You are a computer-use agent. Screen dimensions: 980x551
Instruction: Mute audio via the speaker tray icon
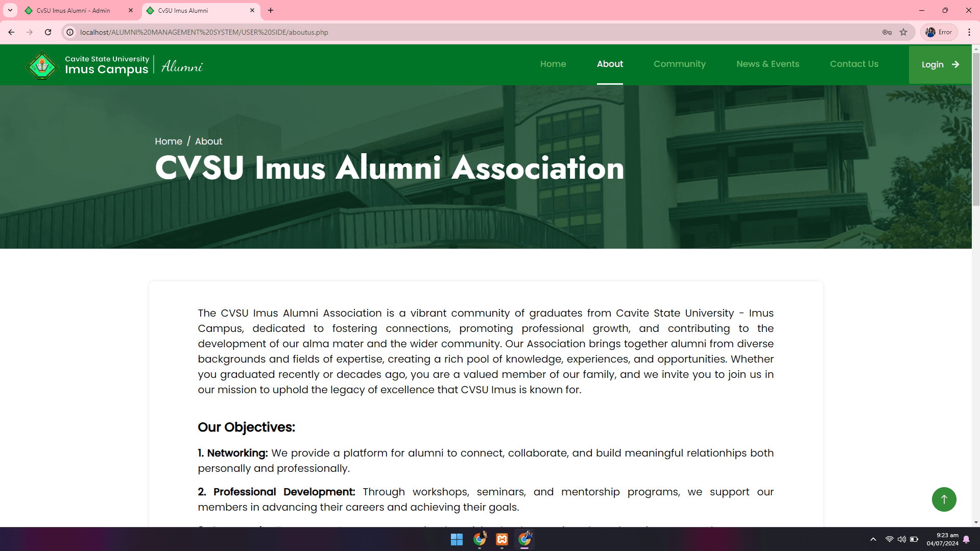(x=901, y=539)
